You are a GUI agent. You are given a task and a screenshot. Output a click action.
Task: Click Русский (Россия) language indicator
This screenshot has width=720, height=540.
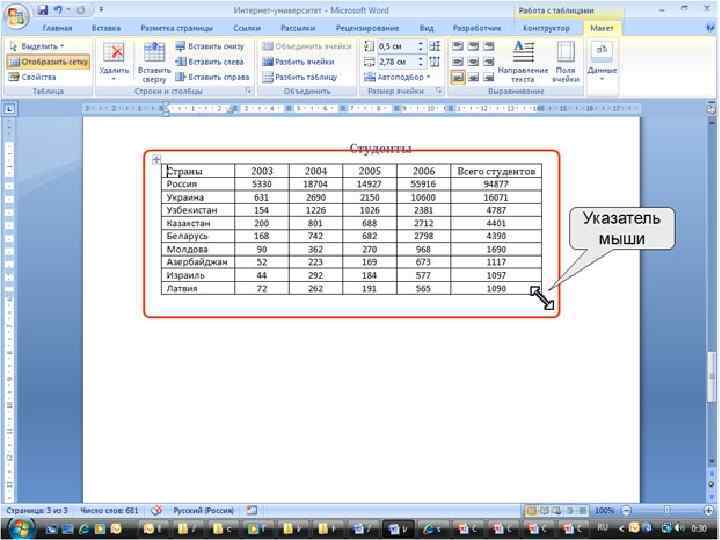click(203, 510)
